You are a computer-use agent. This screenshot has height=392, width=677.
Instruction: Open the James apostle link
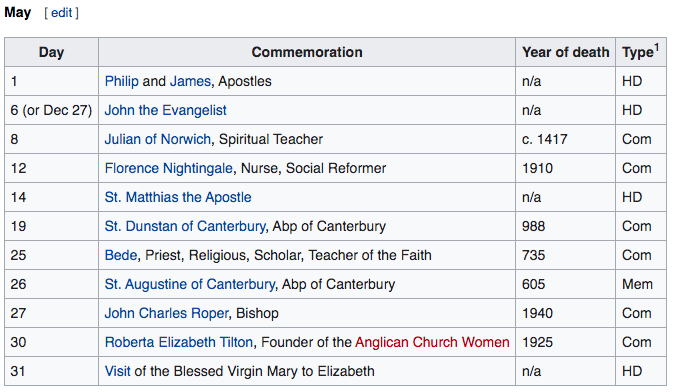click(190, 81)
